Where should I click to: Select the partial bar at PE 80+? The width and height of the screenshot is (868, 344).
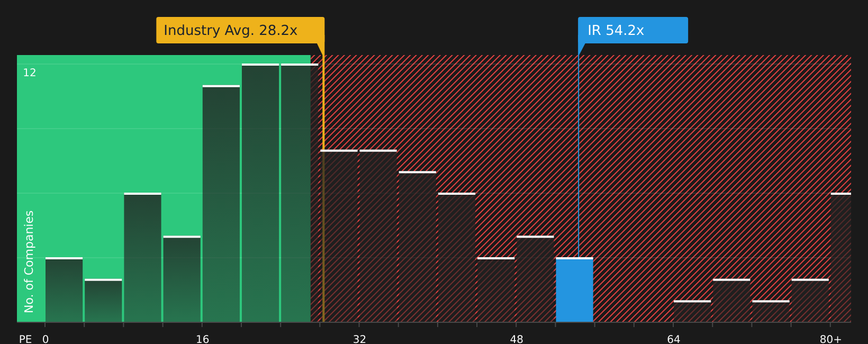[841, 258]
